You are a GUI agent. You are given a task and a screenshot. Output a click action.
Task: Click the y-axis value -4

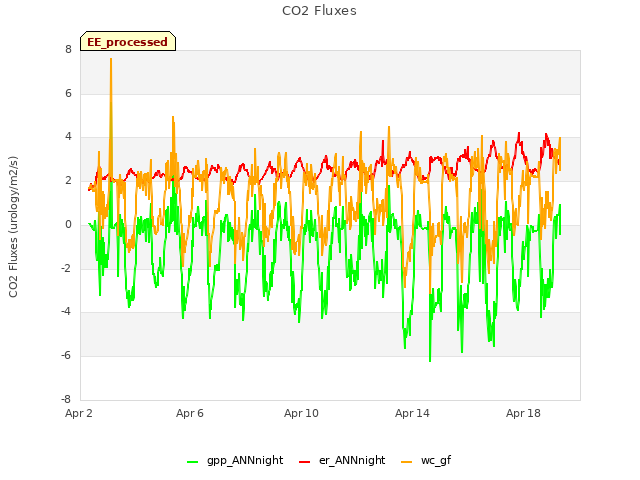(x=67, y=312)
